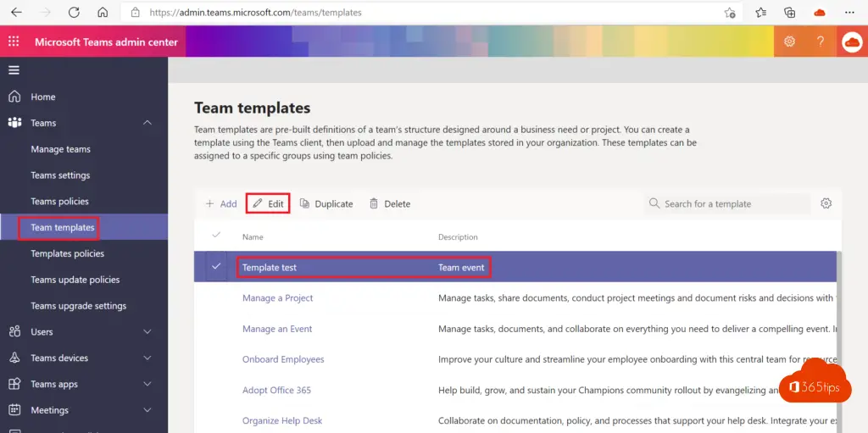Click the Home house icon in sidebar
868x433 pixels.
pyautogui.click(x=14, y=97)
